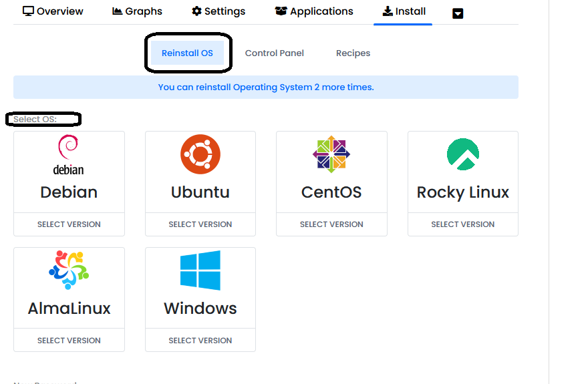Open Select Version under AlmaLinux
The height and width of the screenshot is (384, 588).
(x=69, y=340)
